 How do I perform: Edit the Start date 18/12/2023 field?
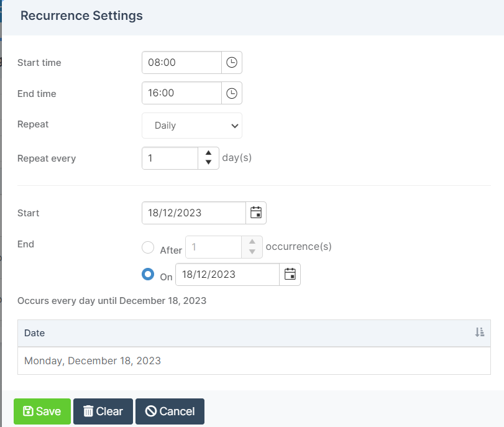tap(194, 213)
